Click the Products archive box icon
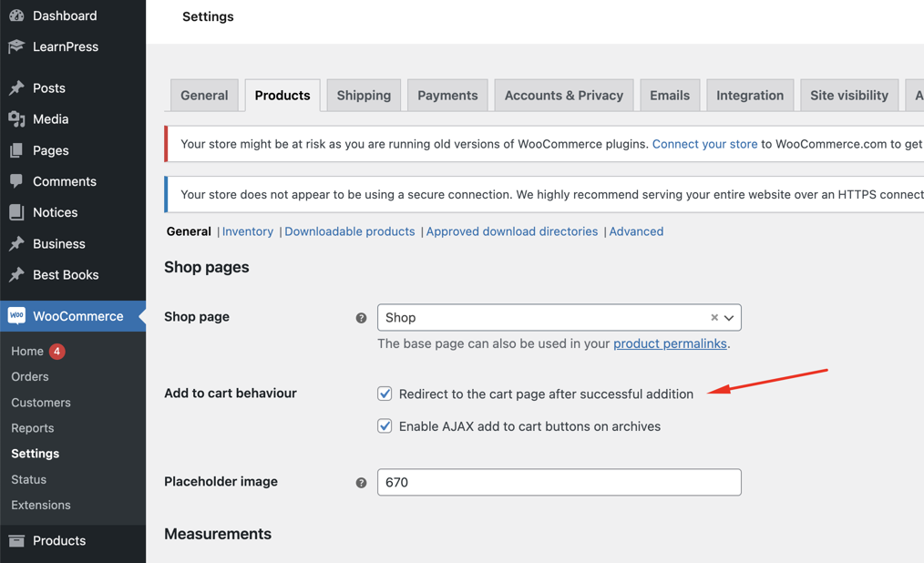Image resolution: width=924 pixels, height=563 pixels. [x=16, y=540]
